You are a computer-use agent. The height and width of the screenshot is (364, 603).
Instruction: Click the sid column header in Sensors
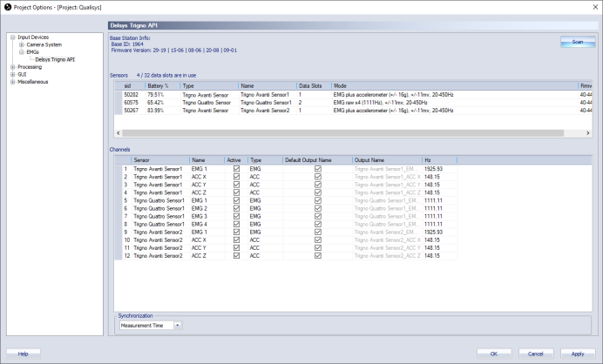click(133, 85)
